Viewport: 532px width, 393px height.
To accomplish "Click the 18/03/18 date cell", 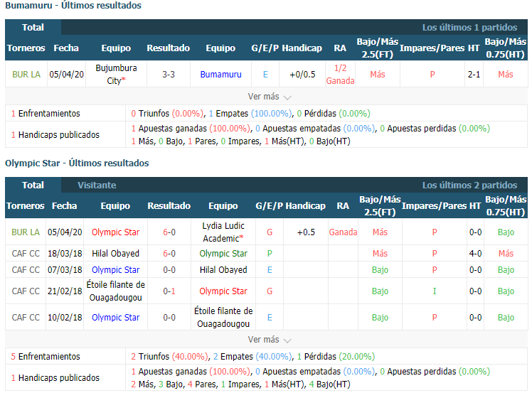I will point(65,253).
